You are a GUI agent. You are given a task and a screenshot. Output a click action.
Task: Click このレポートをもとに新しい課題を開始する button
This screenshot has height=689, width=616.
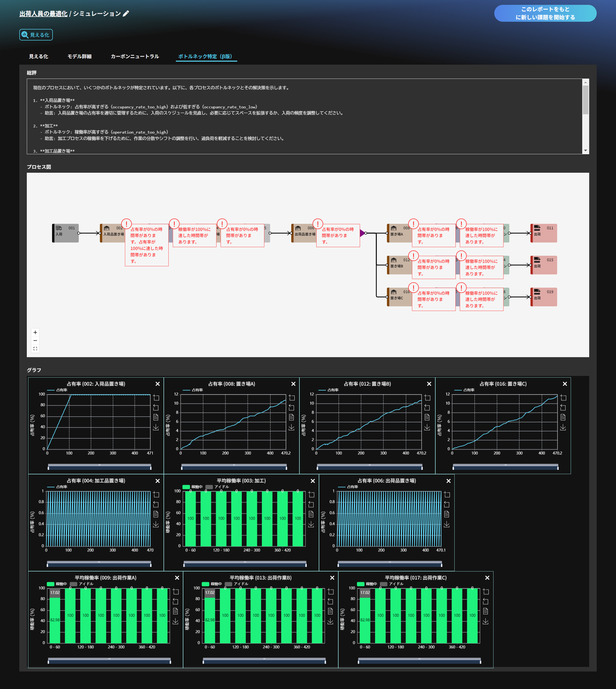click(x=545, y=13)
